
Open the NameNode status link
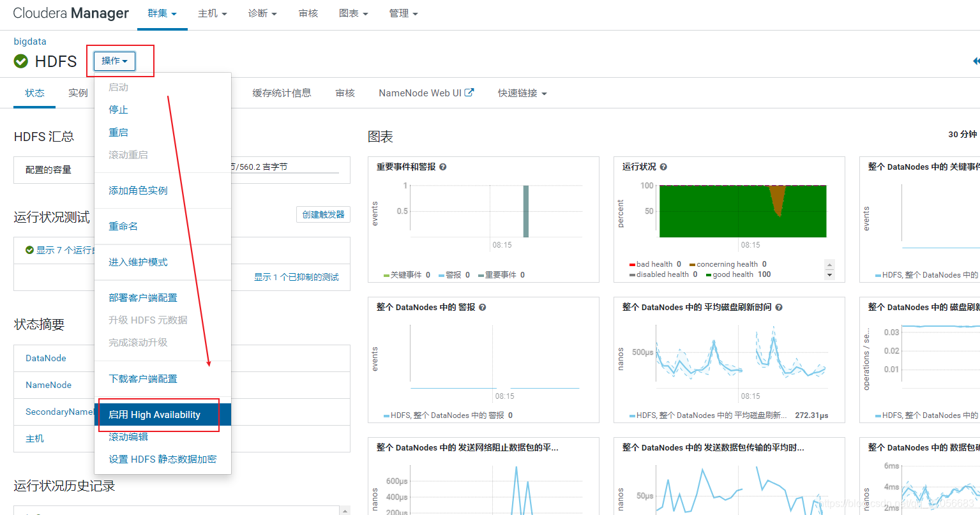(49, 385)
